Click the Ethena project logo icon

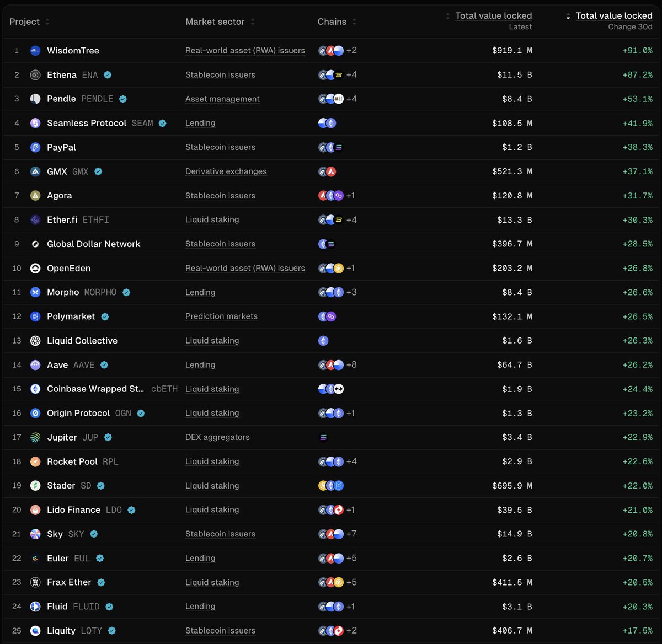(35, 75)
